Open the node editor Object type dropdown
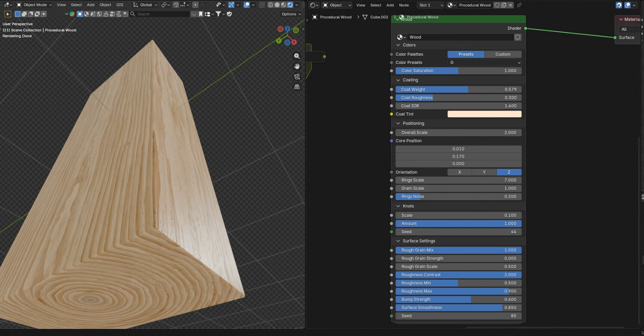This screenshot has width=644, height=336. (337, 5)
